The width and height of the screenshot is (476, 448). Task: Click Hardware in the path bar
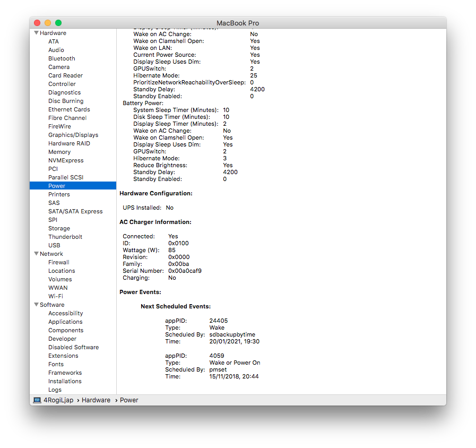click(96, 400)
